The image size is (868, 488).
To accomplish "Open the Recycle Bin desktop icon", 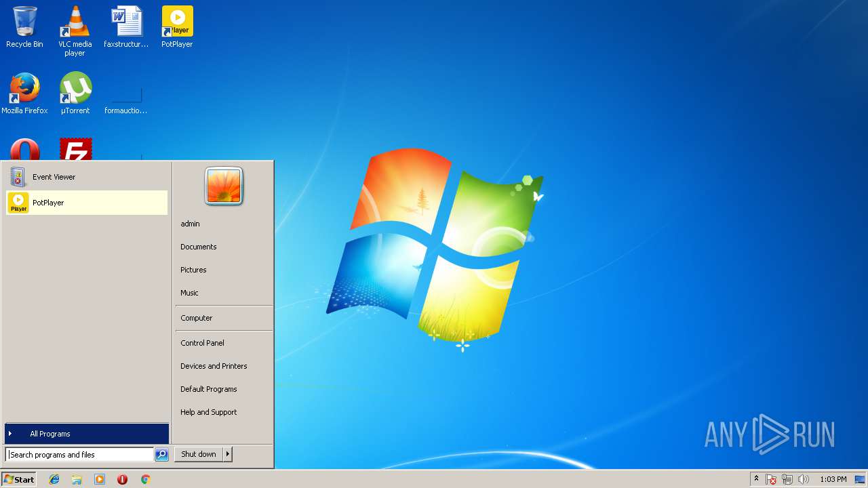I will point(24,27).
